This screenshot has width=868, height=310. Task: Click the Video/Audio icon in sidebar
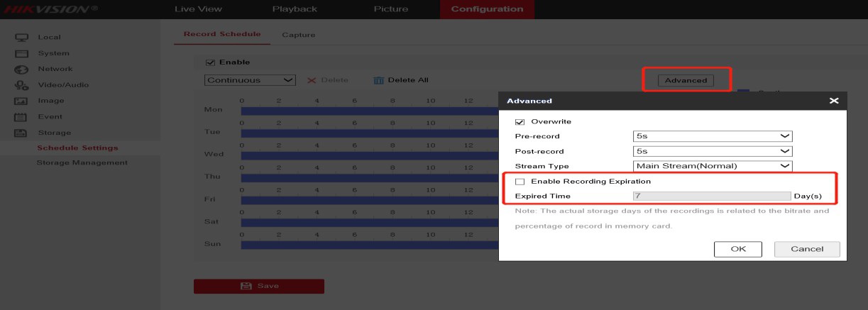(x=21, y=85)
